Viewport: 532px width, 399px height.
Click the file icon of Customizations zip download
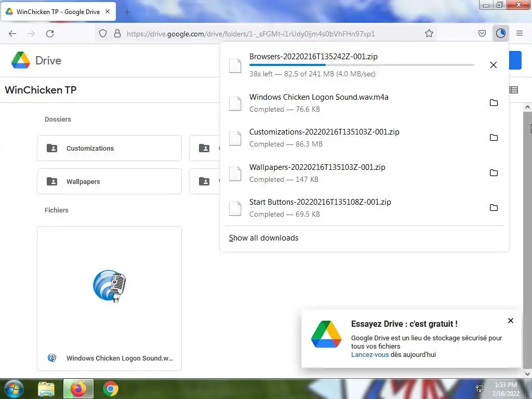[235, 138]
